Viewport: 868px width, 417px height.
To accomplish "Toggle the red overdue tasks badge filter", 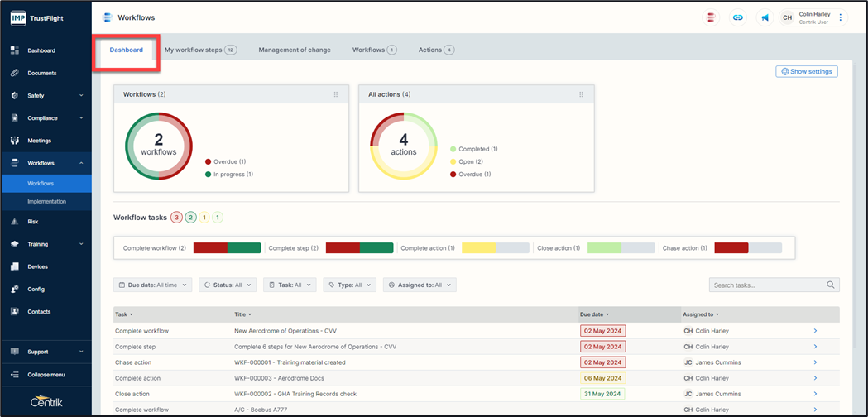I will pyautogui.click(x=176, y=218).
